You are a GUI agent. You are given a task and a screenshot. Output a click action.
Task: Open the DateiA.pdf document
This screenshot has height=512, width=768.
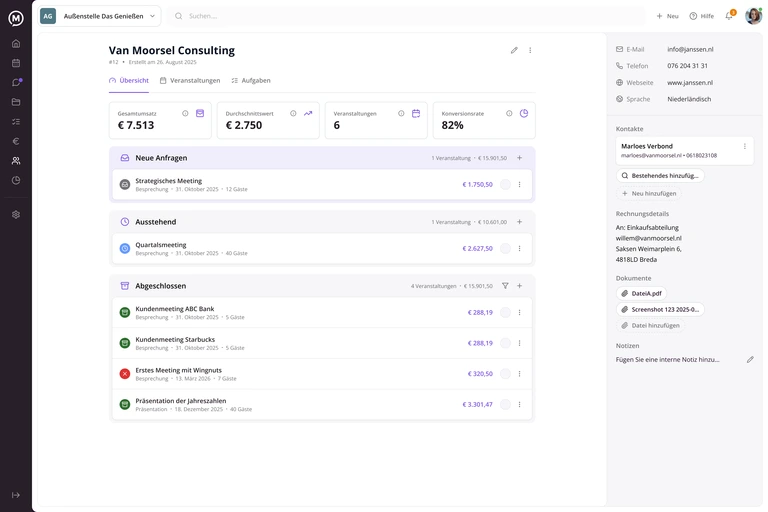pyautogui.click(x=641, y=293)
